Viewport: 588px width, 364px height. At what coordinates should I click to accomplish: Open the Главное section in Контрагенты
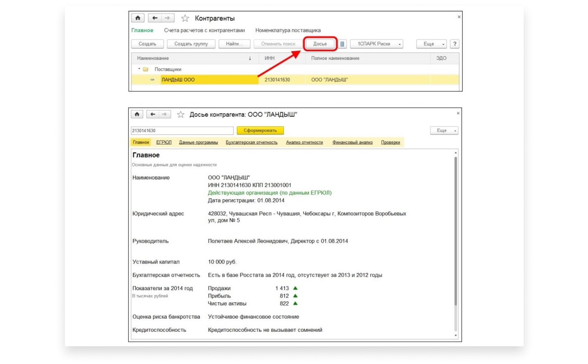point(142,30)
